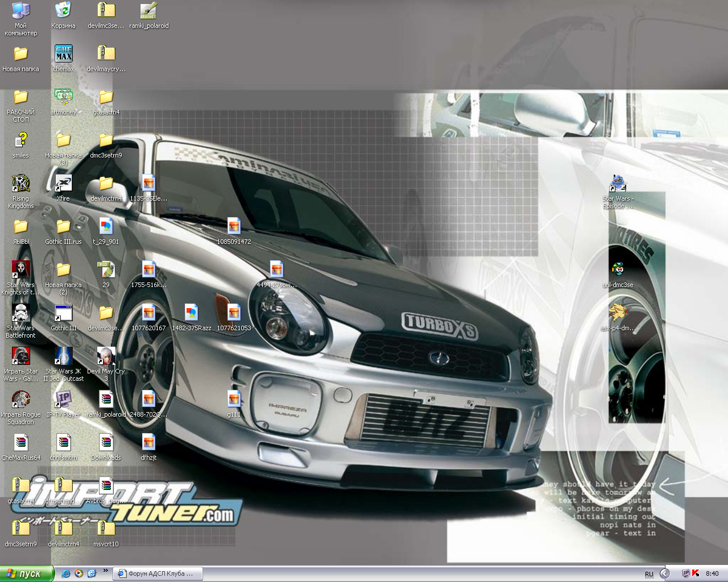Select the Devil May Cry 3 shortcut
This screenshot has height=582, width=728.
pyautogui.click(x=106, y=356)
